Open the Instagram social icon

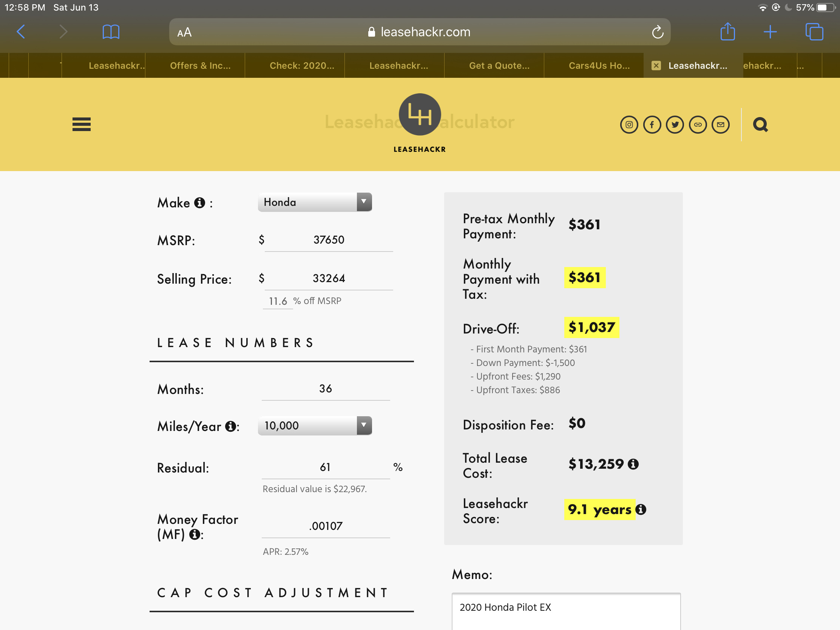click(x=629, y=125)
